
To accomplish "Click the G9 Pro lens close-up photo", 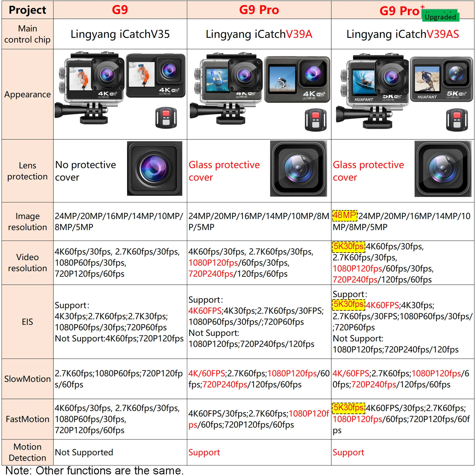I will coord(298,169).
